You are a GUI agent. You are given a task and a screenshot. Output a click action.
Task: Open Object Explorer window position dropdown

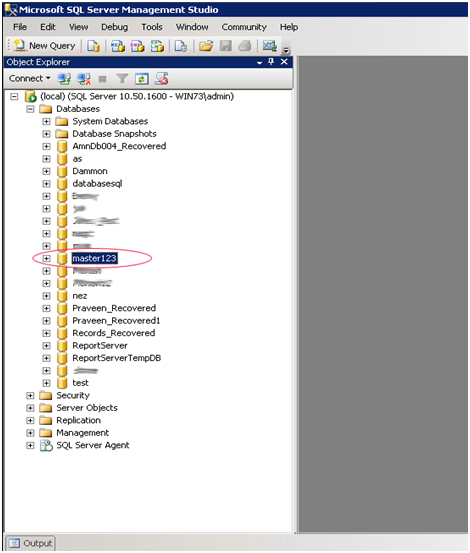tap(260, 63)
